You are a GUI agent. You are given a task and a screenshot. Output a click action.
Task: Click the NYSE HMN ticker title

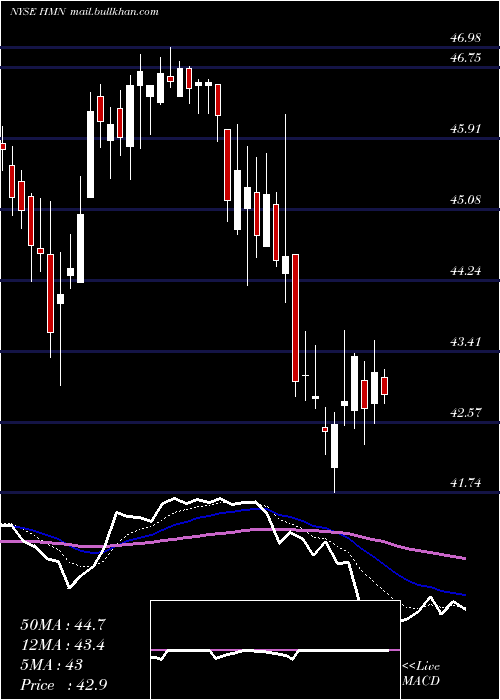pos(38,12)
